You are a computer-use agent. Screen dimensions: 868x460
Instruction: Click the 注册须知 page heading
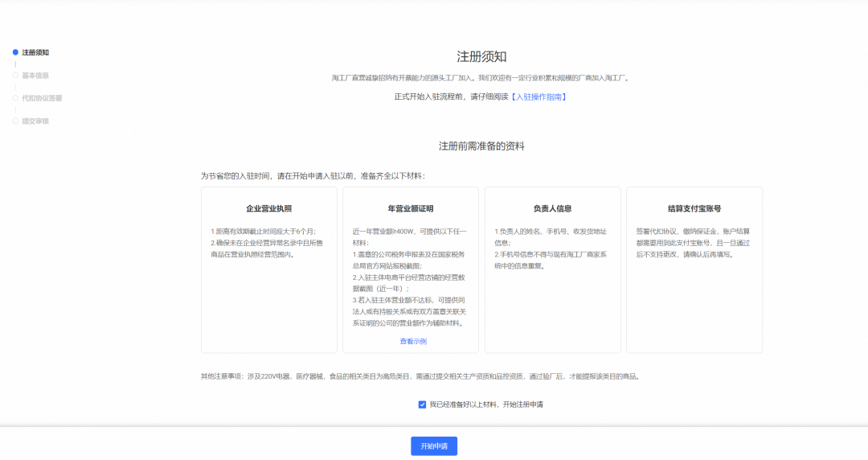point(481,56)
